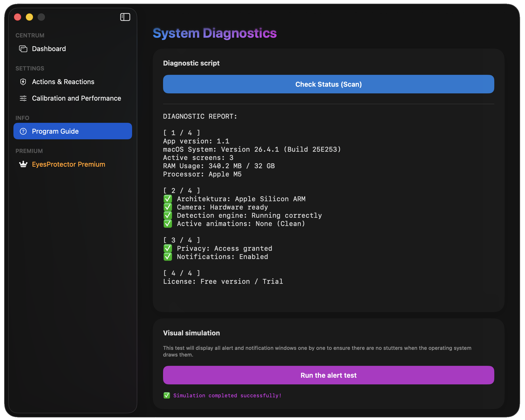
Task: Open Actions & Reactions settings
Action: pos(73,82)
